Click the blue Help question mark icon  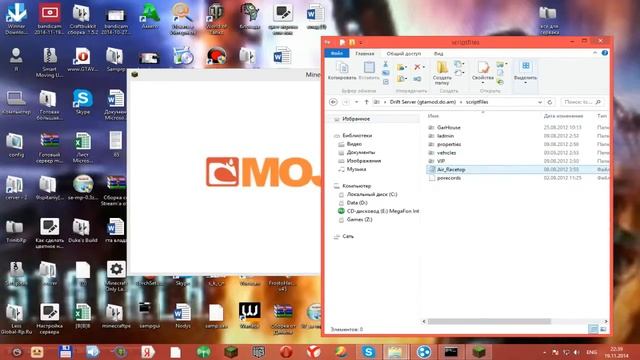(604, 53)
